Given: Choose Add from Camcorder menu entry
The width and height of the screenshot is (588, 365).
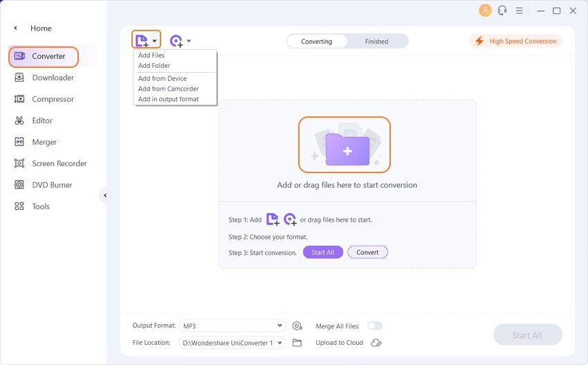Looking at the screenshot, I should pos(168,89).
